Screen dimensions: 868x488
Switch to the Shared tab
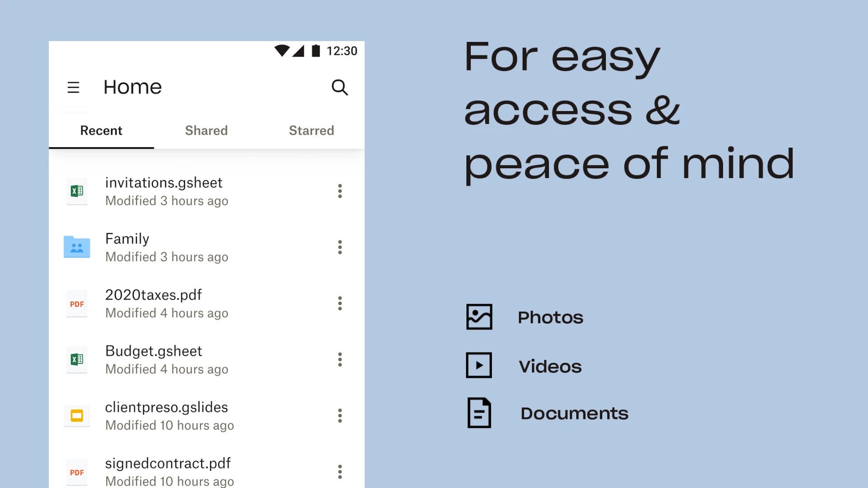tap(206, 131)
